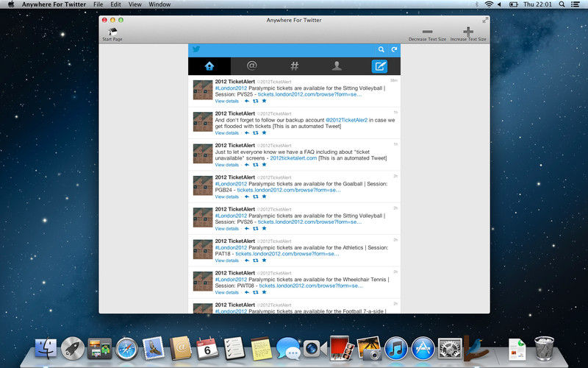588x368 pixels.
Task: Switch to the Home timeline tab
Action: coord(209,66)
